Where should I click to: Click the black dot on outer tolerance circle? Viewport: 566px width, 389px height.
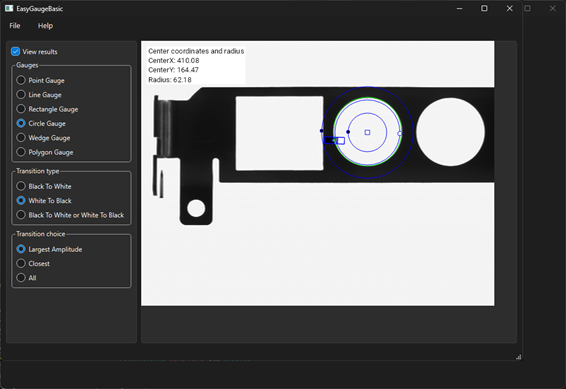click(x=322, y=131)
